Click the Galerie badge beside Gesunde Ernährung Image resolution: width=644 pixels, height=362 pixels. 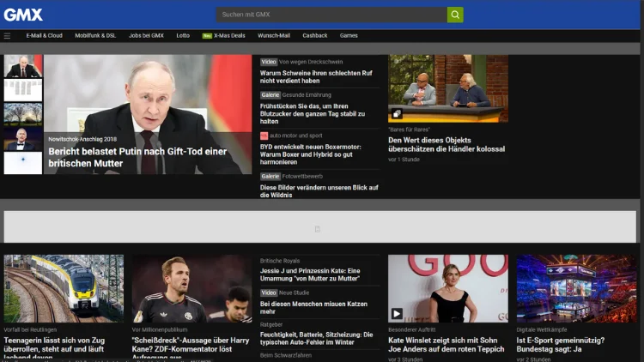(270, 94)
